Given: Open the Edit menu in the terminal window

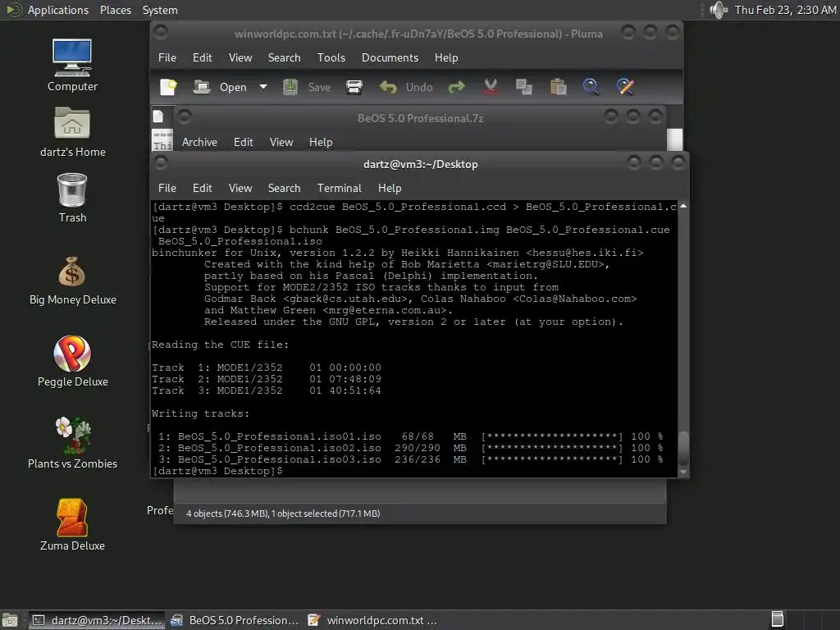Looking at the screenshot, I should point(202,189).
